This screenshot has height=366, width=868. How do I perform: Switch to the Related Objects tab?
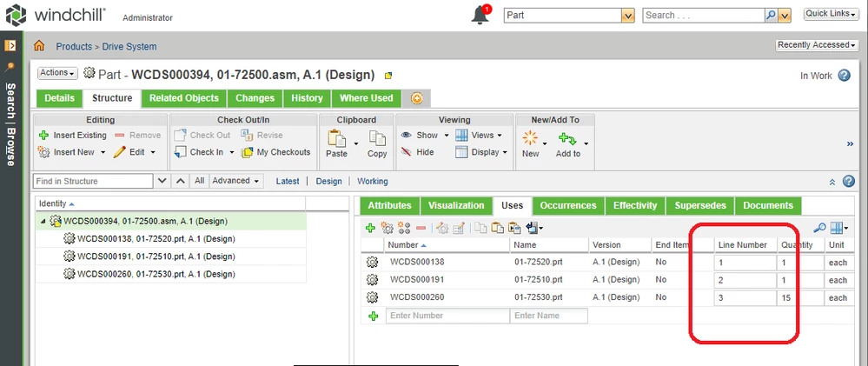[184, 98]
